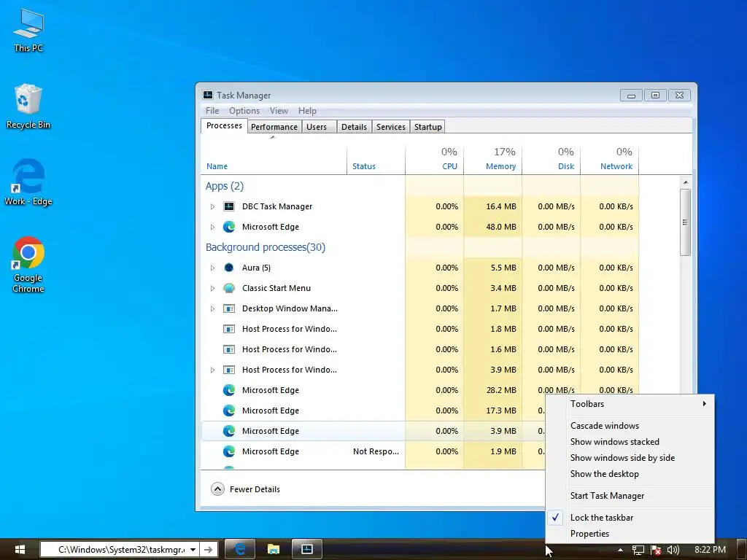
Task: Click the Desktop Window Manager process icon
Action: [228, 308]
